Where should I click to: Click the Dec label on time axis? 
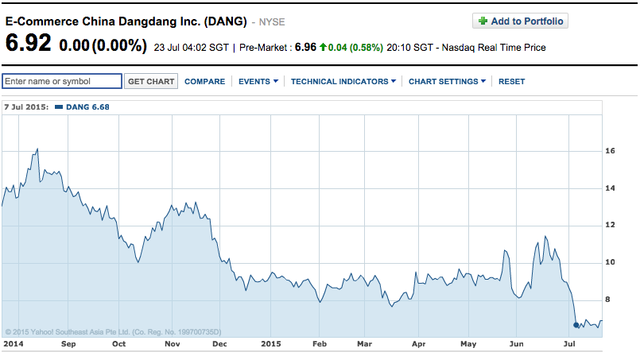click(x=219, y=344)
